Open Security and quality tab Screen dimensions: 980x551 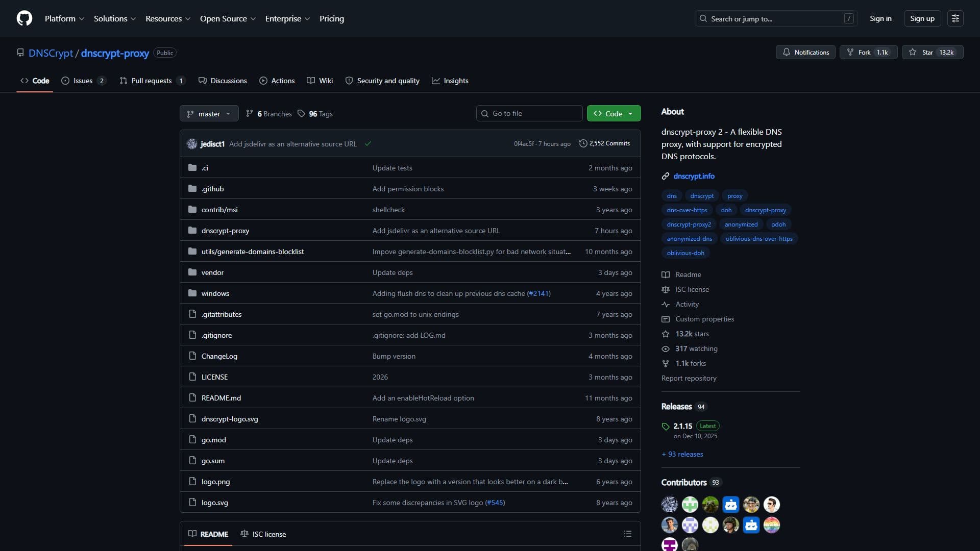click(382, 81)
